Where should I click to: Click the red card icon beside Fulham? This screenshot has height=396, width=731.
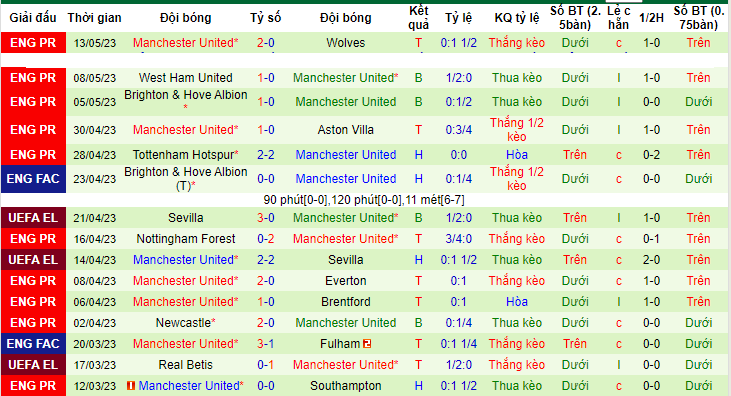click(367, 344)
